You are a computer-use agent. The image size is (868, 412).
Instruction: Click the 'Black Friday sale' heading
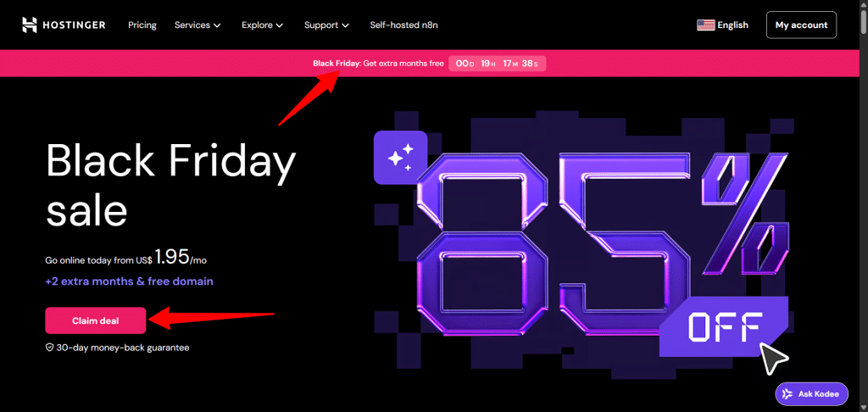point(170,185)
